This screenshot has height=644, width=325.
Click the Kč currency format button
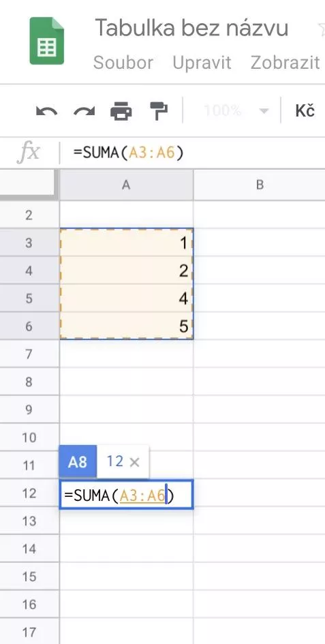click(305, 111)
